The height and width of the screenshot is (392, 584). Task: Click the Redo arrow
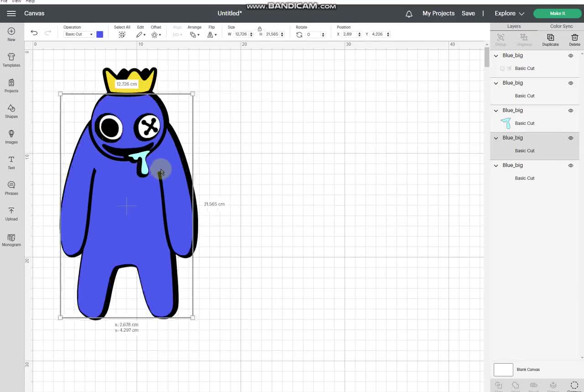pos(48,32)
